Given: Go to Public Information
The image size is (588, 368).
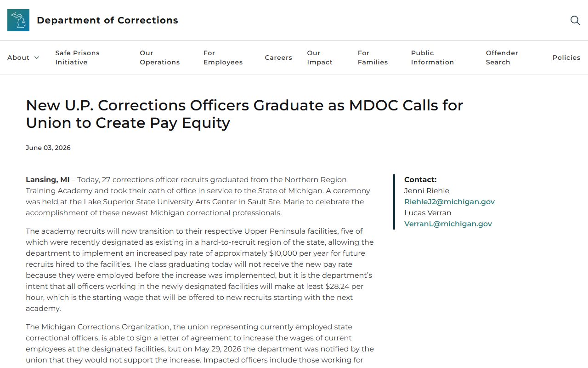Looking at the screenshot, I should coord(432,57).
